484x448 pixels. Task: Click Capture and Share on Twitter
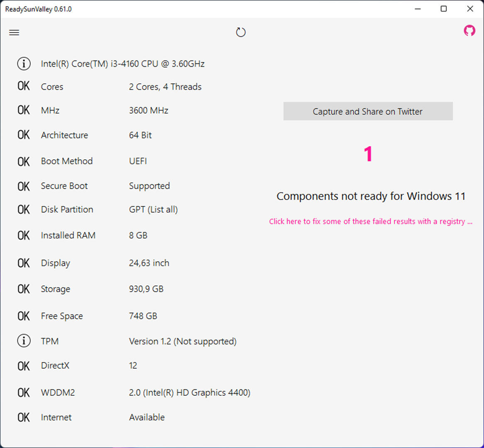coord(368,111)
